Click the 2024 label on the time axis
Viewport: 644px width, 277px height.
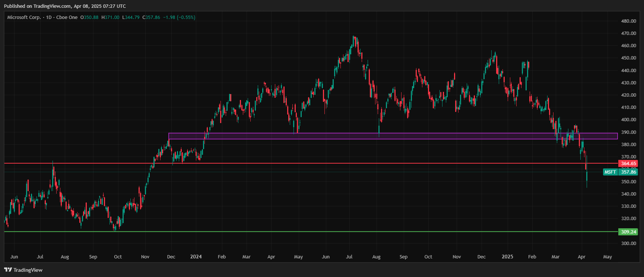[x=196, y=257]
